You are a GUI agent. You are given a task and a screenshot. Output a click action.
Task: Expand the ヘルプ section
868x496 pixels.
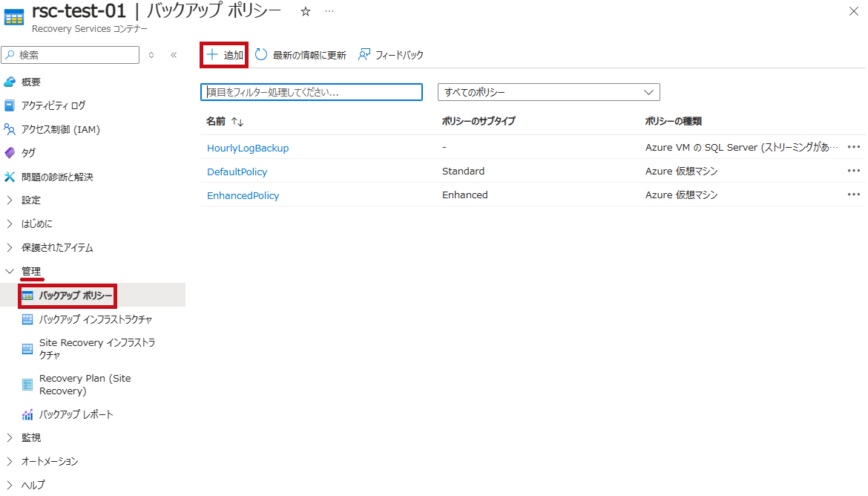point(10,485)
